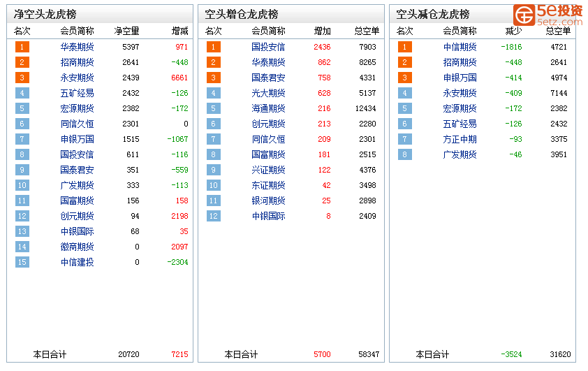Select decrease value -1816 for 中信期货
The height and width of the screenshot is (371, 588).
point(511,47)
